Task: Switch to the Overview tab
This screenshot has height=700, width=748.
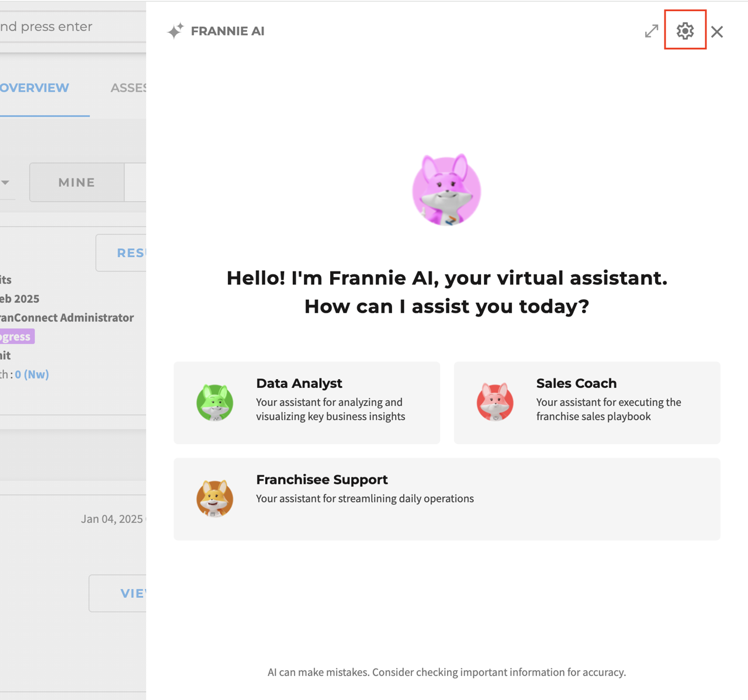Action: pos(35,88)
